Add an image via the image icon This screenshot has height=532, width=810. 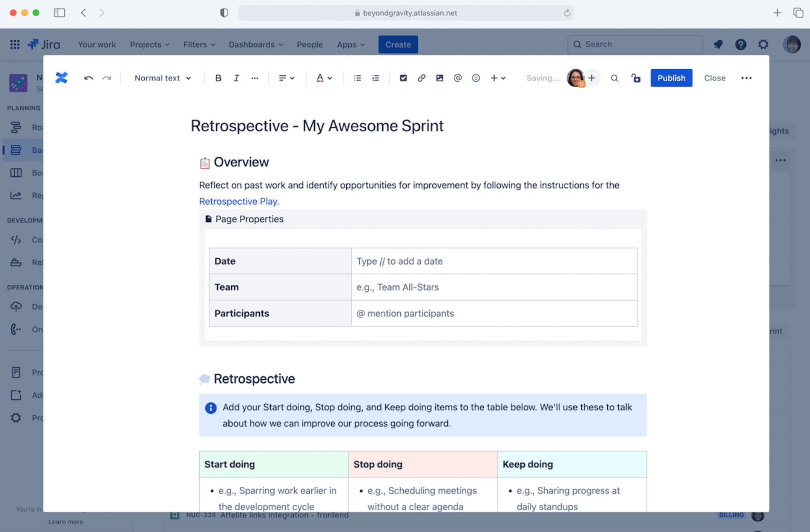(x=439, y=78)
